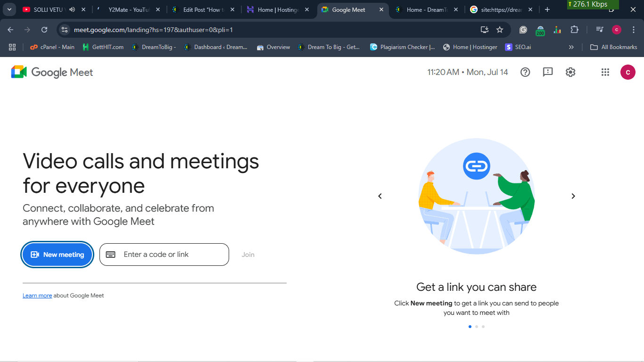Image resolution: width=644 pixels, height=362 pixels.
Task: Click the Google Meet logo
Action: 52,72
